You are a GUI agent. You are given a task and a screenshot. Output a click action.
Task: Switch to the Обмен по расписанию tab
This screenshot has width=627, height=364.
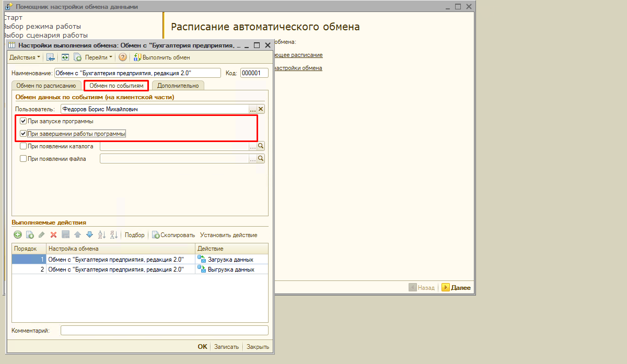coord(47,86)
